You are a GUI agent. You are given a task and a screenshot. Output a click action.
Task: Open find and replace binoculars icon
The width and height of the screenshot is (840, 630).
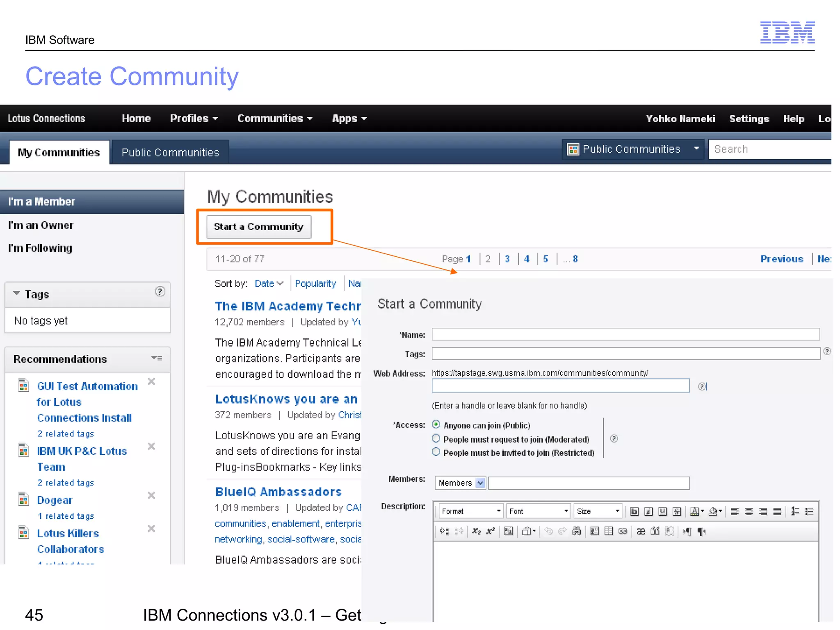pos(577,531)
